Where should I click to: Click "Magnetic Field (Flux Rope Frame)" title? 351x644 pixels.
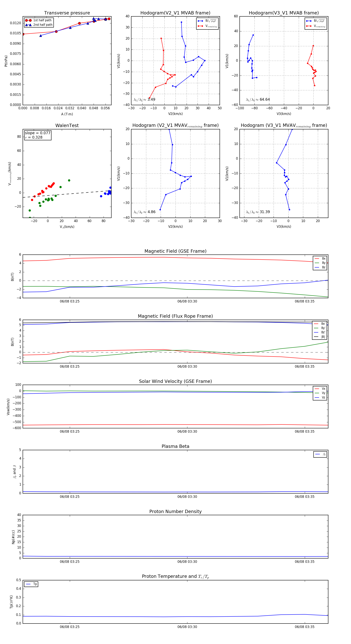point(175,316)
